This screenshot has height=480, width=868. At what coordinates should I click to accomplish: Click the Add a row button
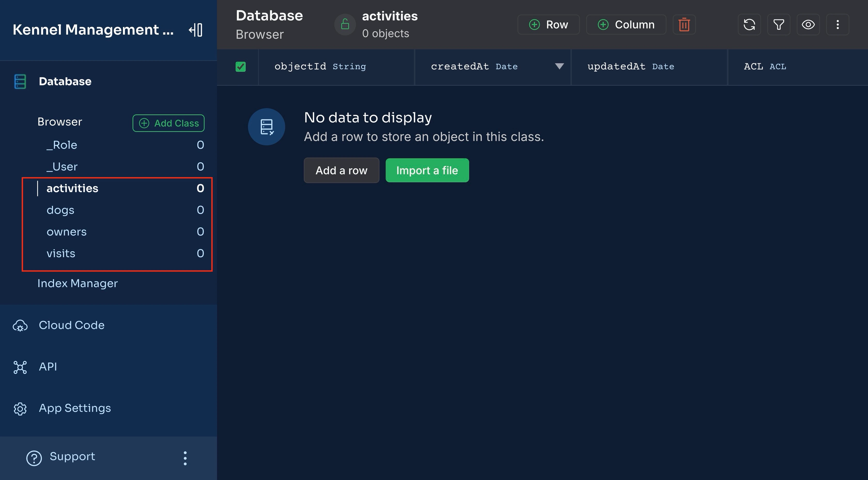341,170
